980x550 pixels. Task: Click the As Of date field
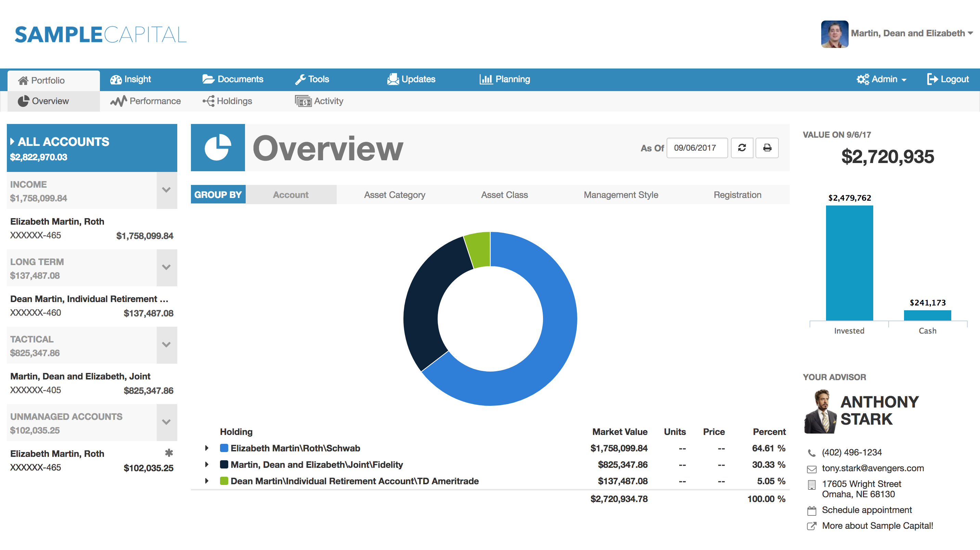(697, 148)
